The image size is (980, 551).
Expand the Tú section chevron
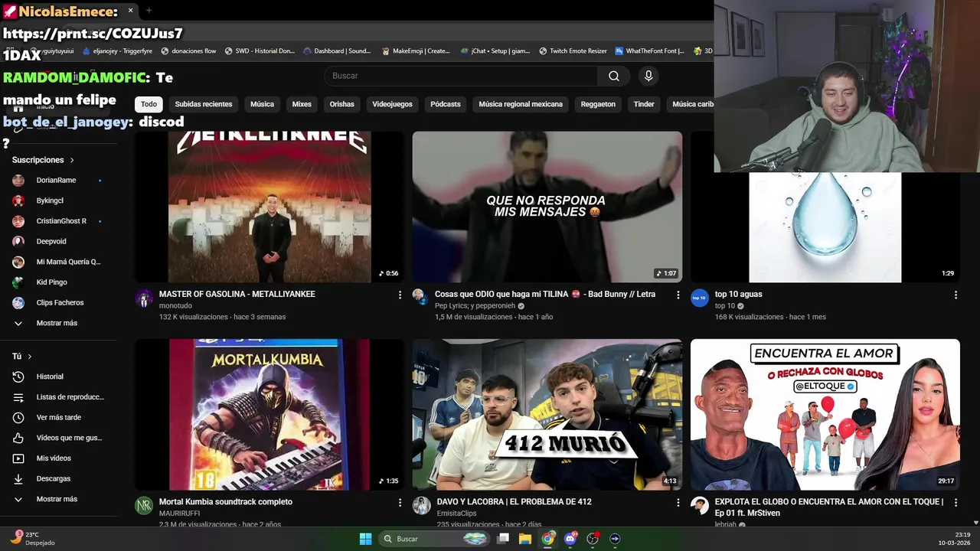30,357
